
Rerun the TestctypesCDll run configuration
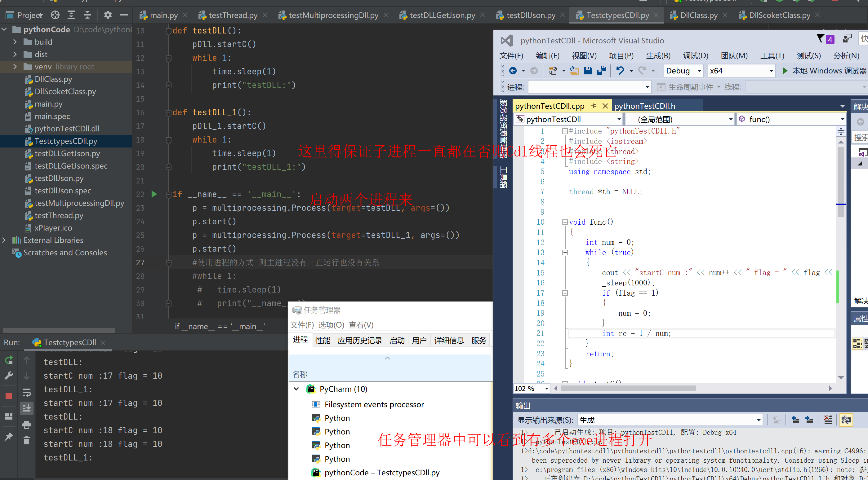tap(8, 360)
